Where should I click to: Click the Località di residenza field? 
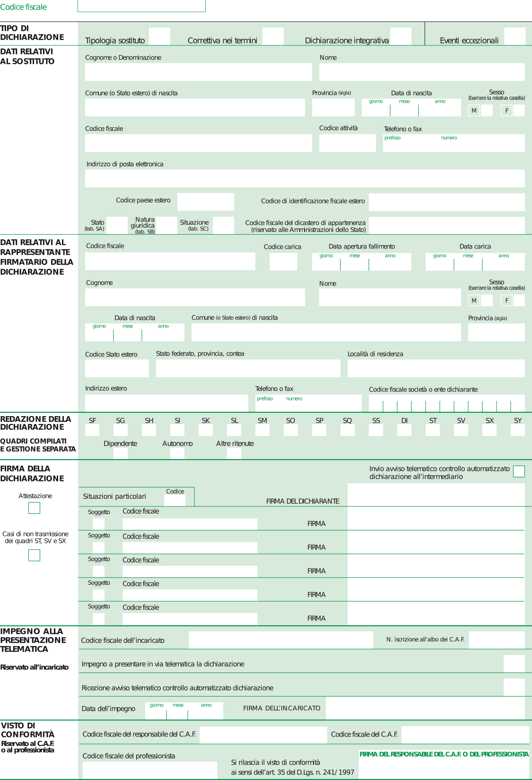(x=436, y=368)
